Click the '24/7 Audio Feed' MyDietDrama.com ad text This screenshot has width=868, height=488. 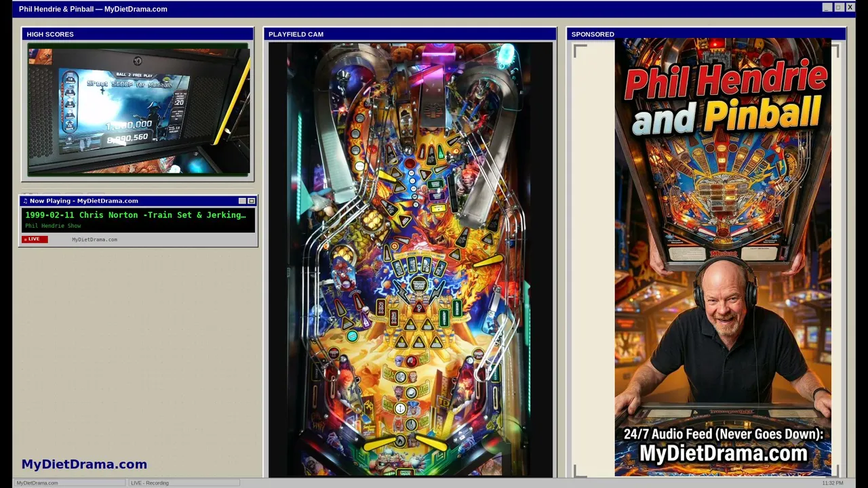point(723,445)
